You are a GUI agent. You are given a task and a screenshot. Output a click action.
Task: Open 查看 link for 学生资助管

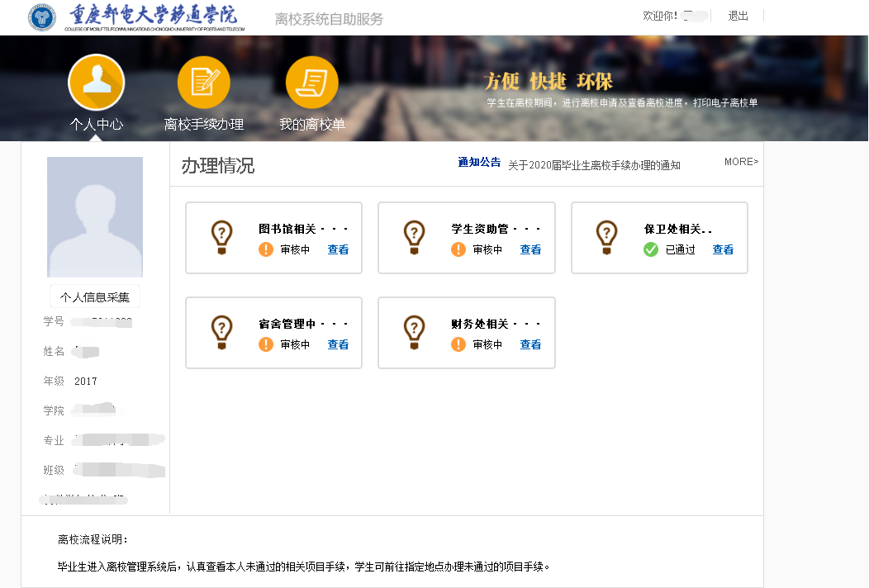click(530, 249)
